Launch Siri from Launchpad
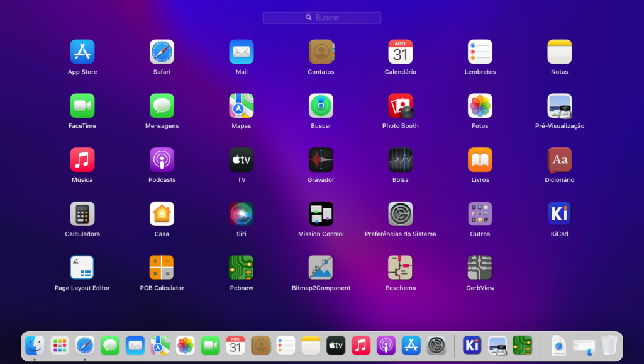 click(x=241, y=214)
